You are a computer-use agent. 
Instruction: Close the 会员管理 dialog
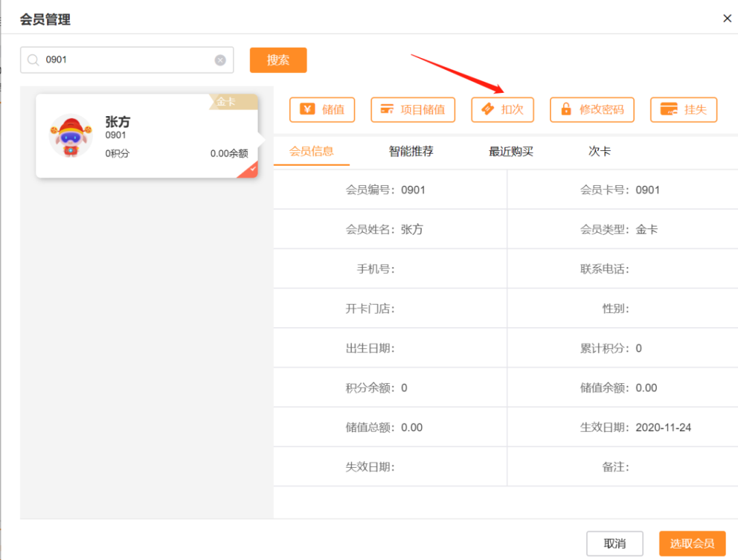tap(727, 18)
